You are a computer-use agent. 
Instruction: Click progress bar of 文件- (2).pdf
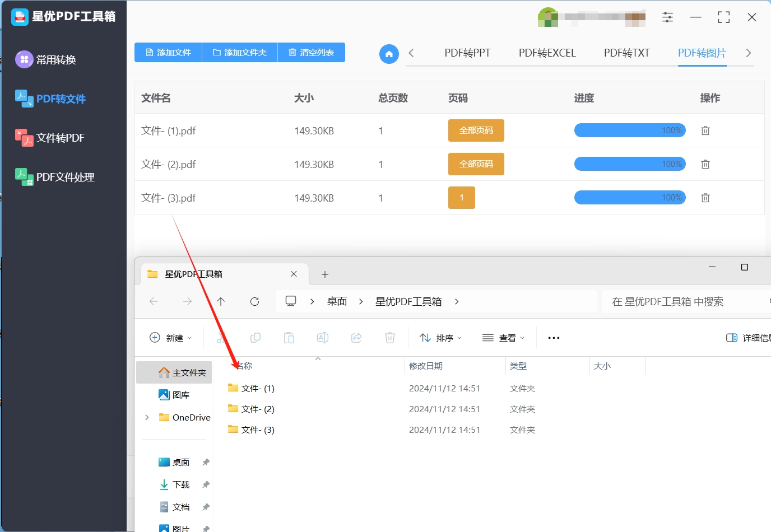pos(630,164)
